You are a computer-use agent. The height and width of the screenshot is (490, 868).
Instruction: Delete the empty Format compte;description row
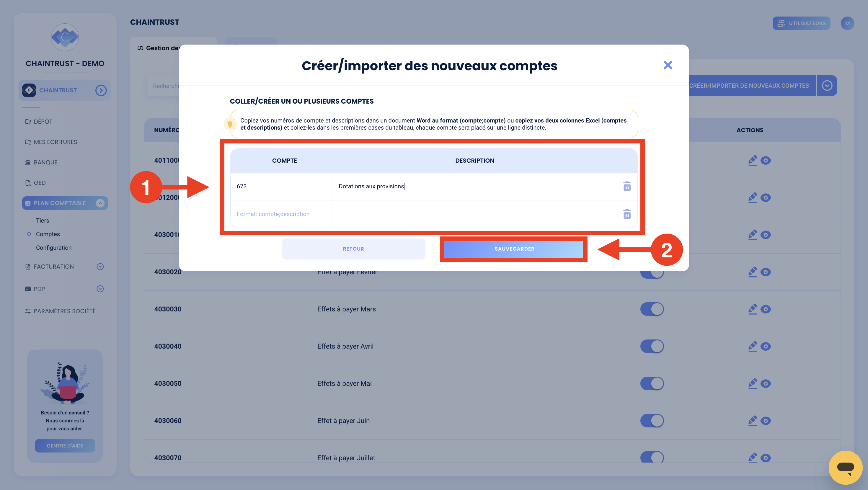tap(627, 214)
